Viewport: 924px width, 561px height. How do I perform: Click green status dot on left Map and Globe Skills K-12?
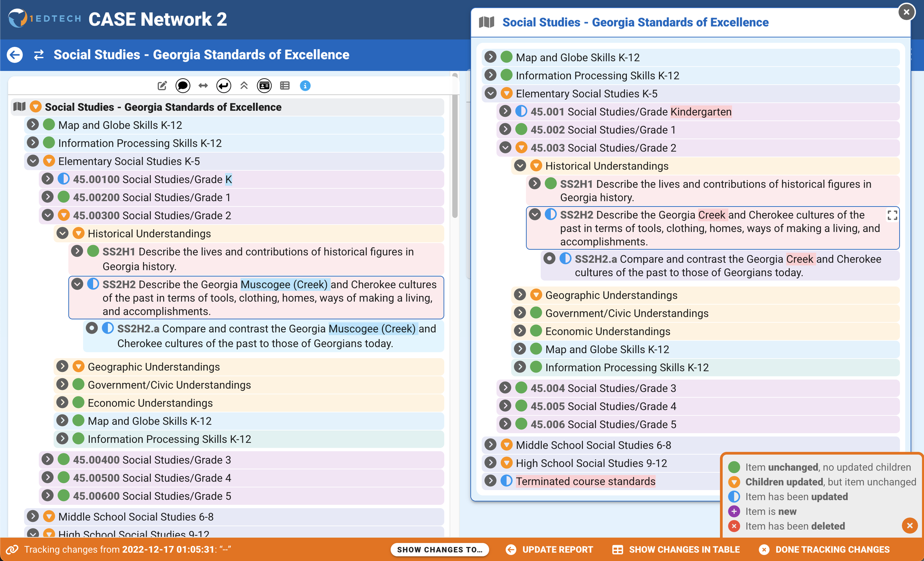click(49, 125)
